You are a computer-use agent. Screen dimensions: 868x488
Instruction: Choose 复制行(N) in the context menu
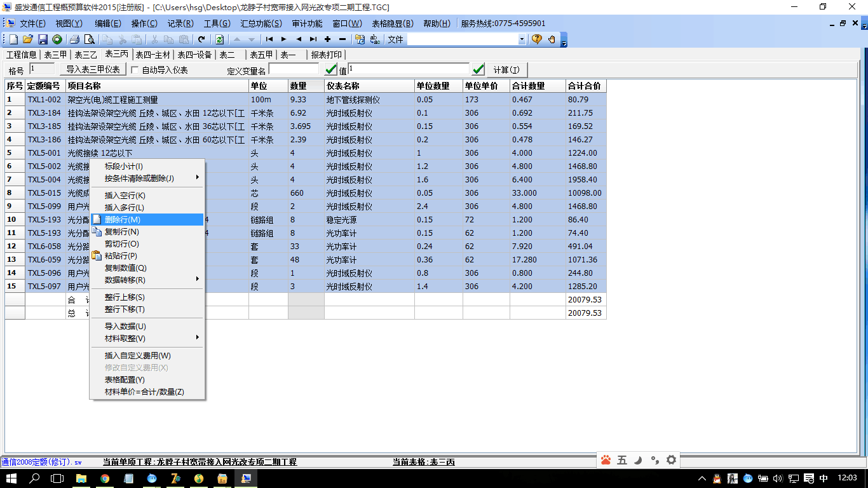pyautogui.click(x=147, y=231)
